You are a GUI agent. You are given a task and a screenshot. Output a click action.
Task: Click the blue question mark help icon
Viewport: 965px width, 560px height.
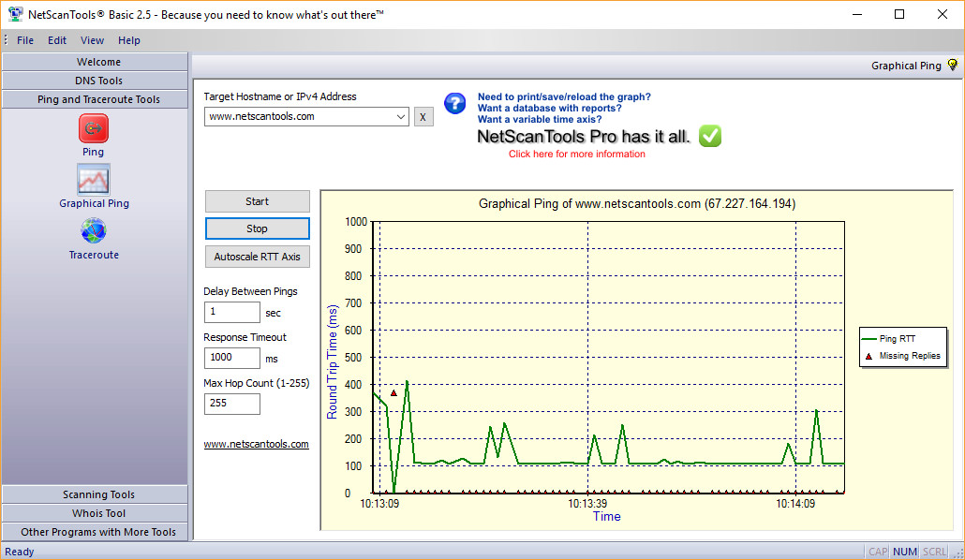pos(454,104)
